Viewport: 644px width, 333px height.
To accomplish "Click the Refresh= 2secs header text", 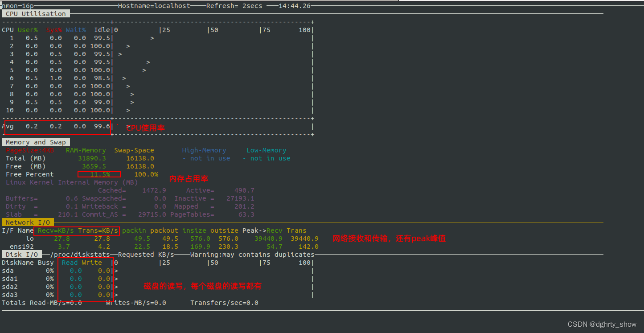I will [x=234, y=6].
